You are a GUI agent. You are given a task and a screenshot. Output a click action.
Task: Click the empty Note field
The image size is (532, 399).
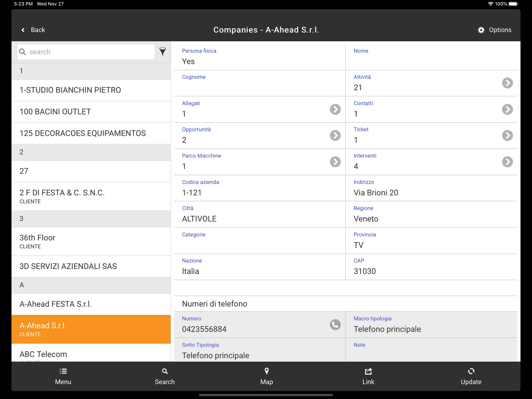click(432, 350)
